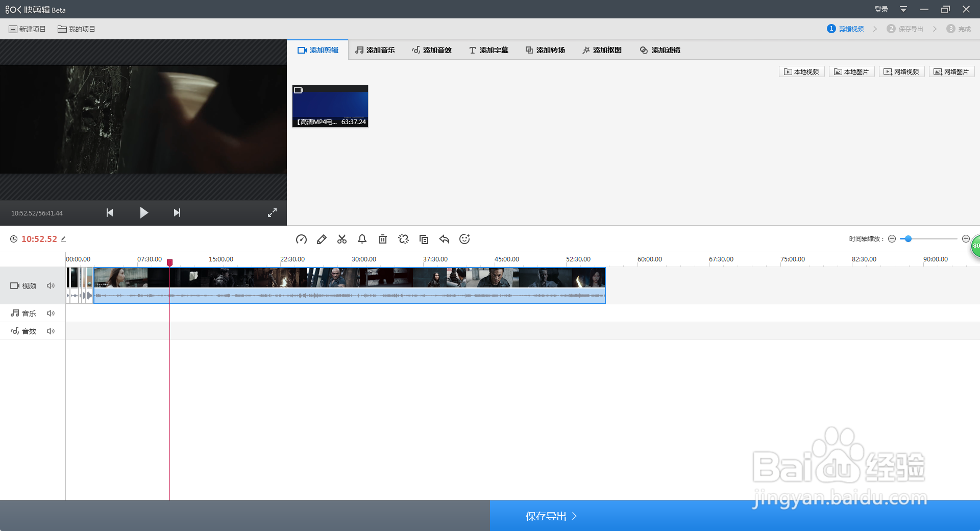Click 新建项目 button
980x531 pixels.
coord(27,29)
